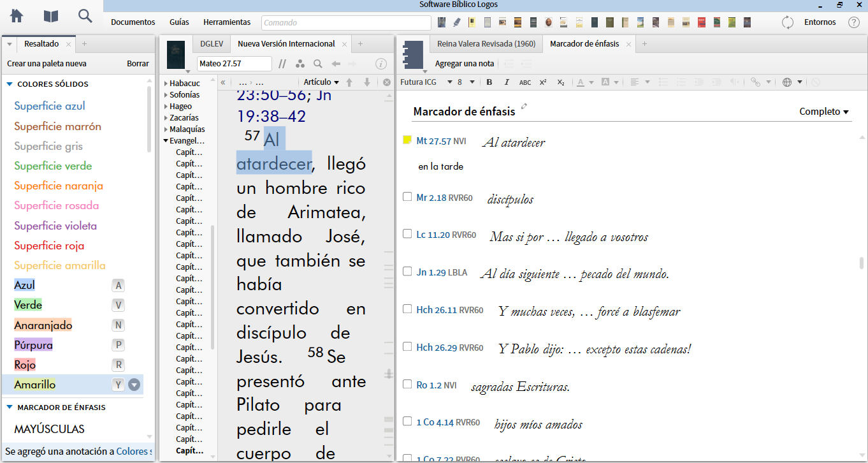
Task: Apply bold formatting in notes toolbar
Action: pyautogui.click(x=489, y=82)
